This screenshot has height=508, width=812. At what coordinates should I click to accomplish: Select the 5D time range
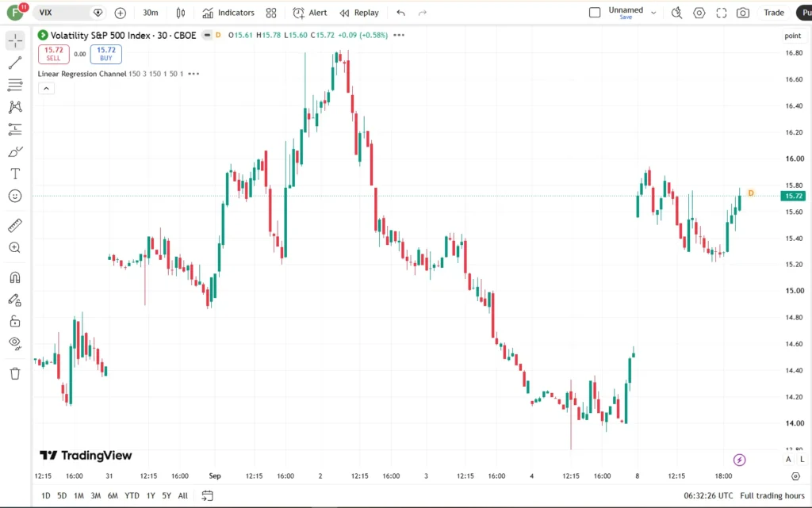click(x=62, y=495)
